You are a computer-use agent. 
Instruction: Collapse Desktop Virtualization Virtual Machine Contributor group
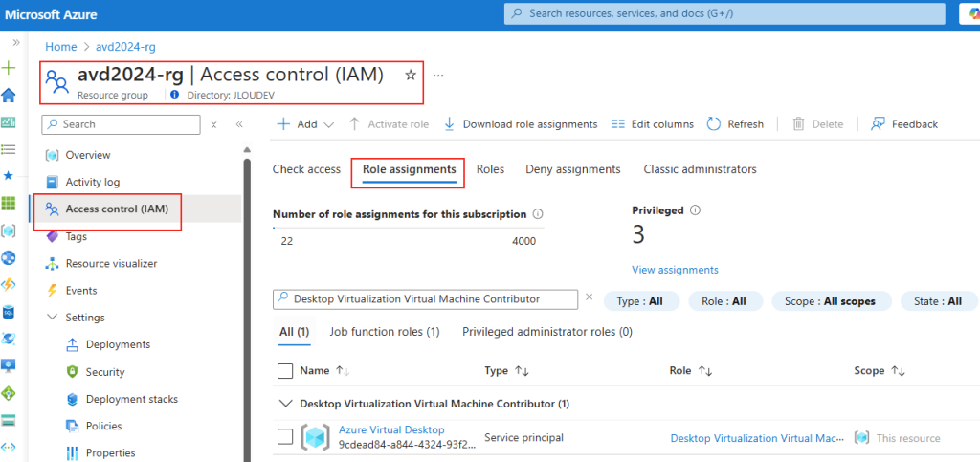[287, 404]
